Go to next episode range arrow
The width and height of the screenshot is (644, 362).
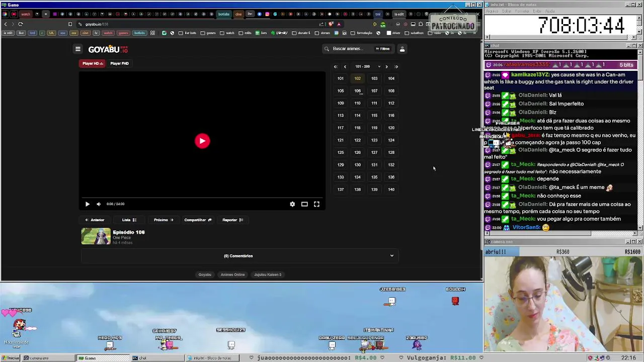(386, 66)
